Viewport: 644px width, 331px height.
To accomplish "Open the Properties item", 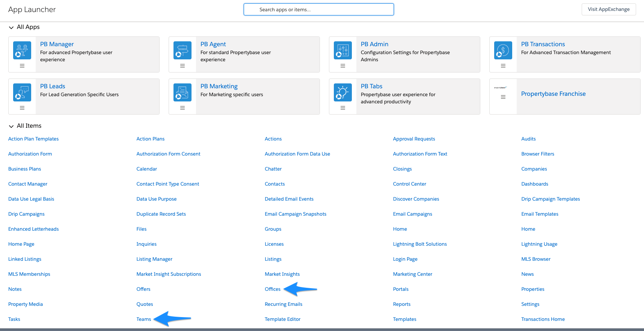I will [x=533, y=289].
